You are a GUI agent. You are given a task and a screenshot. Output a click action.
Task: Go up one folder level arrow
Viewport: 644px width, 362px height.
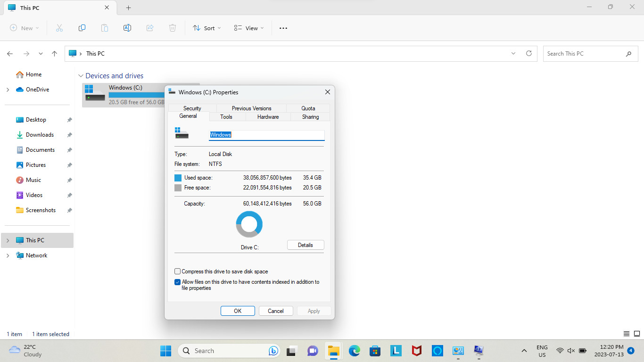55,54
